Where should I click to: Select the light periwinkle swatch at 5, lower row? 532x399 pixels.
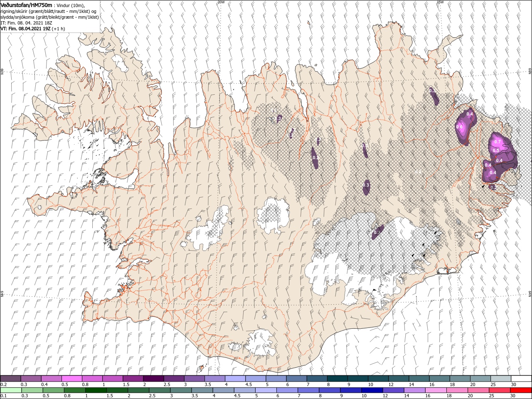pos(266,390)
